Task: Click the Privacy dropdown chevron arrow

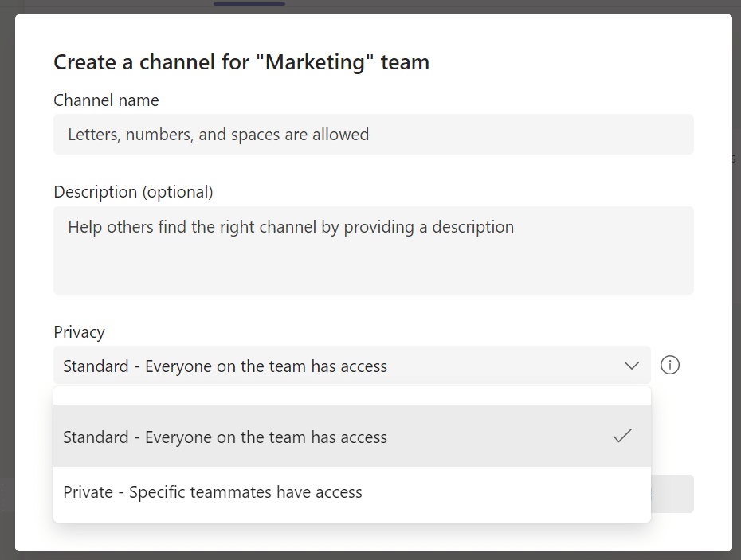Action: pos(631,366)
